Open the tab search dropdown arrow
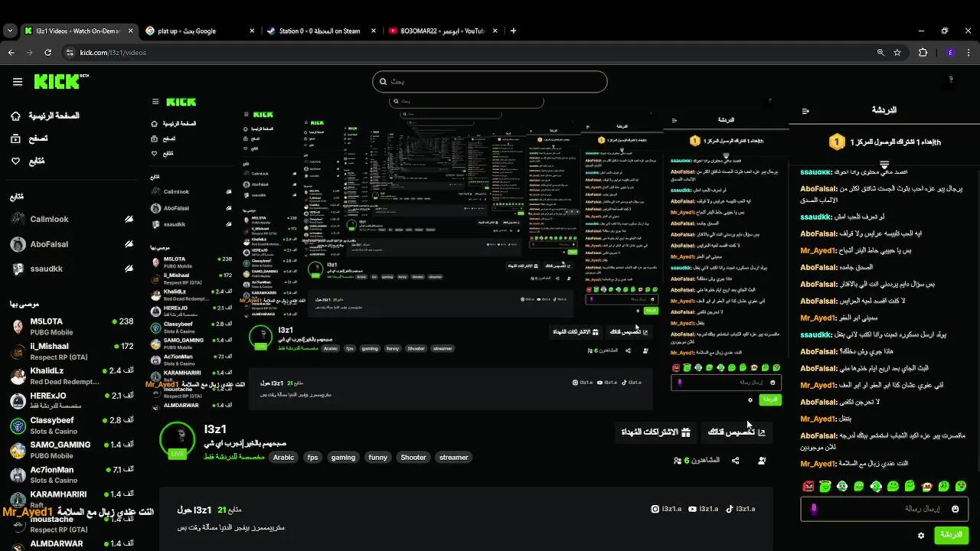980x551 pixels. pos(9,31)
